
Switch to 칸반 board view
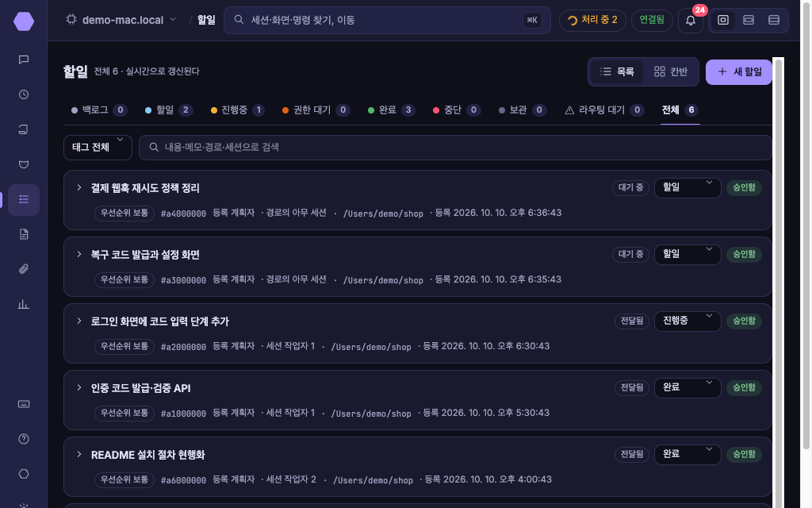click(671, 71)
